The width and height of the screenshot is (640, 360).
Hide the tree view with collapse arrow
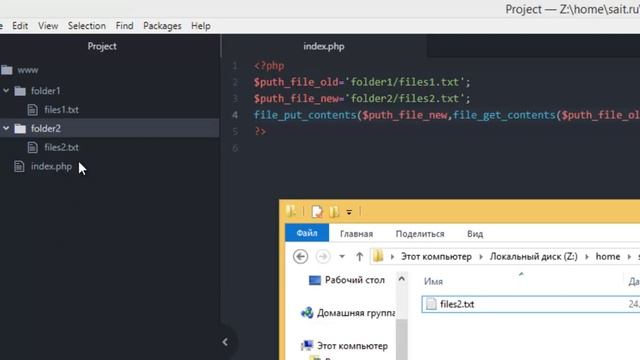[x=225, y=342]
